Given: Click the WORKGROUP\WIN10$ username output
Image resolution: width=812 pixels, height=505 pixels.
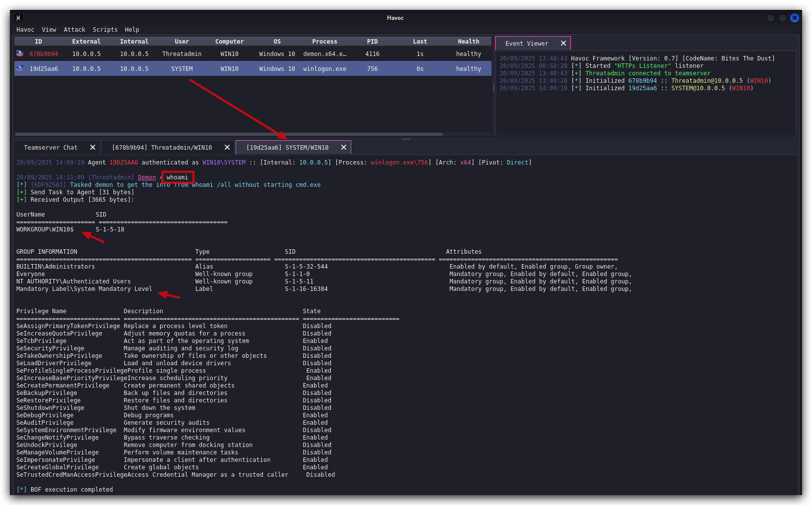Looking at the screenshot, I should pos(45,229).
